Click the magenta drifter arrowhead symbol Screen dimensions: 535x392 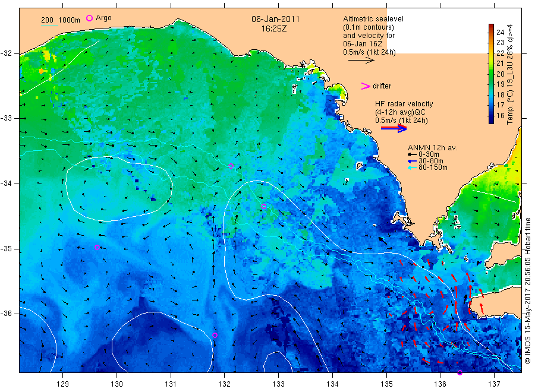(x=366, y=86)
